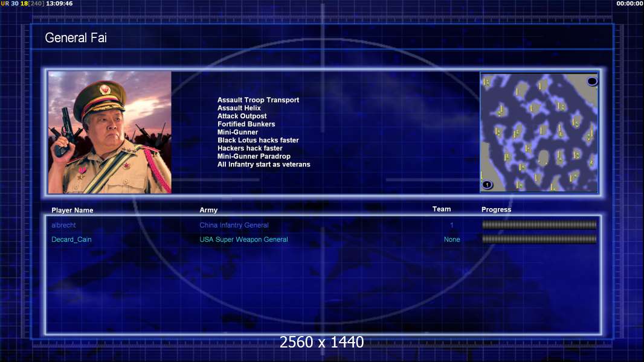644x362 pixels.
Task: Click Decard_Cain's loading progress bar
Action: [539, 239]
